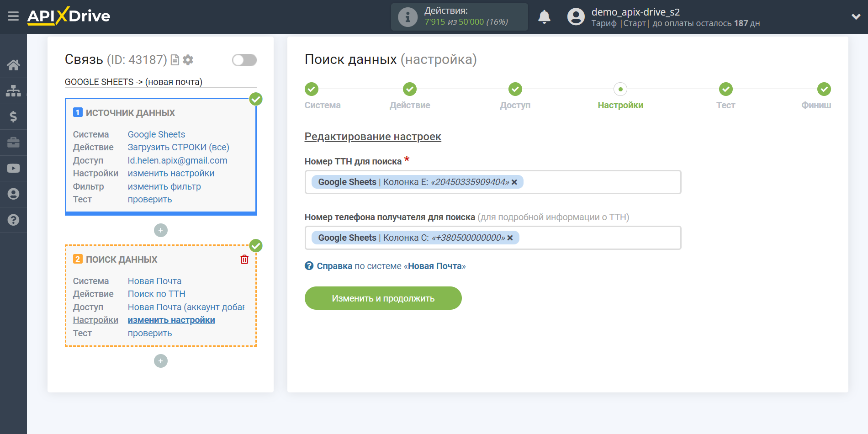The image size is (868, 434).
Task: Open the actions info icon
Action: [x=408, y=17]
